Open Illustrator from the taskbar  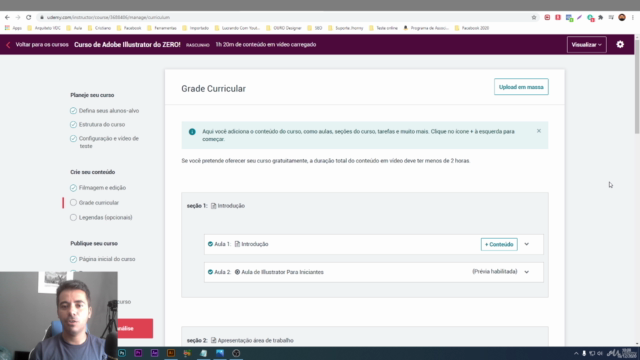coord(171,353)
